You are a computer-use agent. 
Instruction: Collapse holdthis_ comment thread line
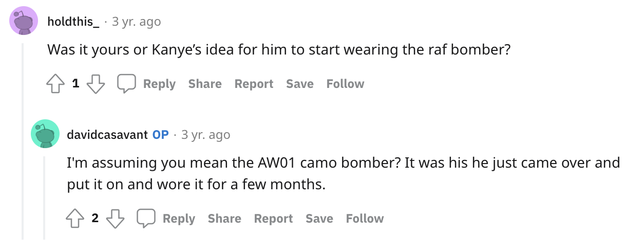[23, 139]
